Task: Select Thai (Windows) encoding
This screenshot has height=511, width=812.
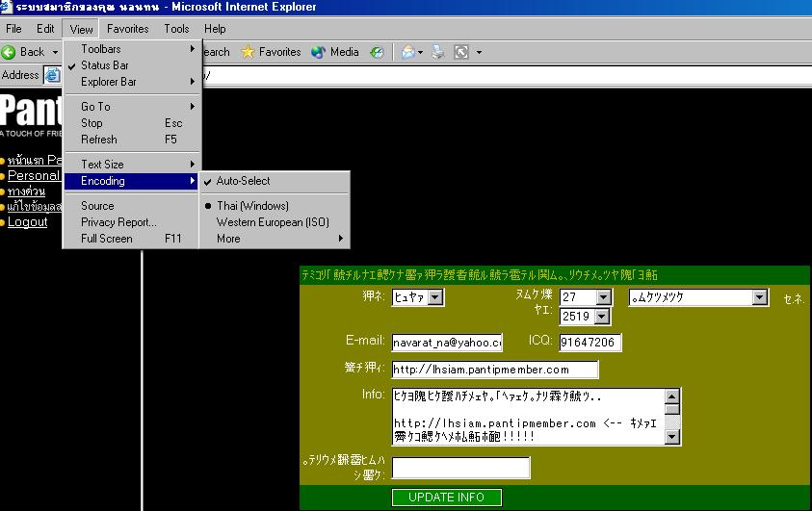Action: click(274, 206)
